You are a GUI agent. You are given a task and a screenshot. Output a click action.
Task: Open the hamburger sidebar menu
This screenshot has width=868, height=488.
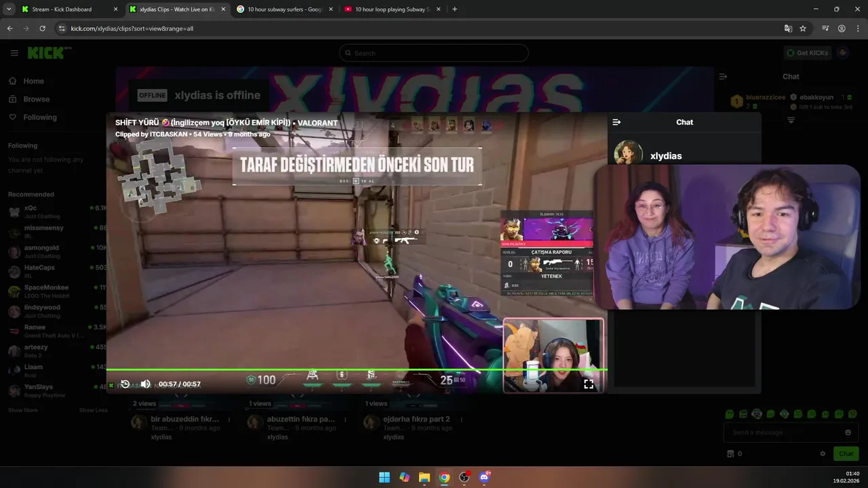14,53
